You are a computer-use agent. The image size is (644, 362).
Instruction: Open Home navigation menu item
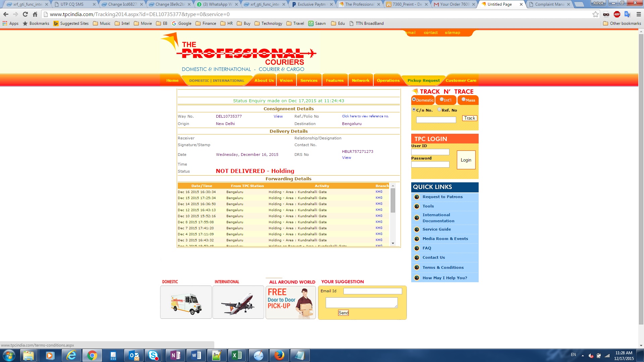coord(172,80)
